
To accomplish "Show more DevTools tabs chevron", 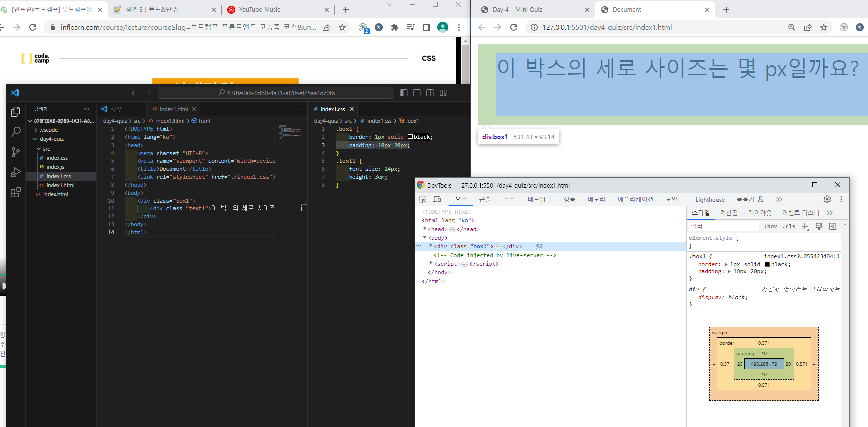I will [x=779, y=199].
